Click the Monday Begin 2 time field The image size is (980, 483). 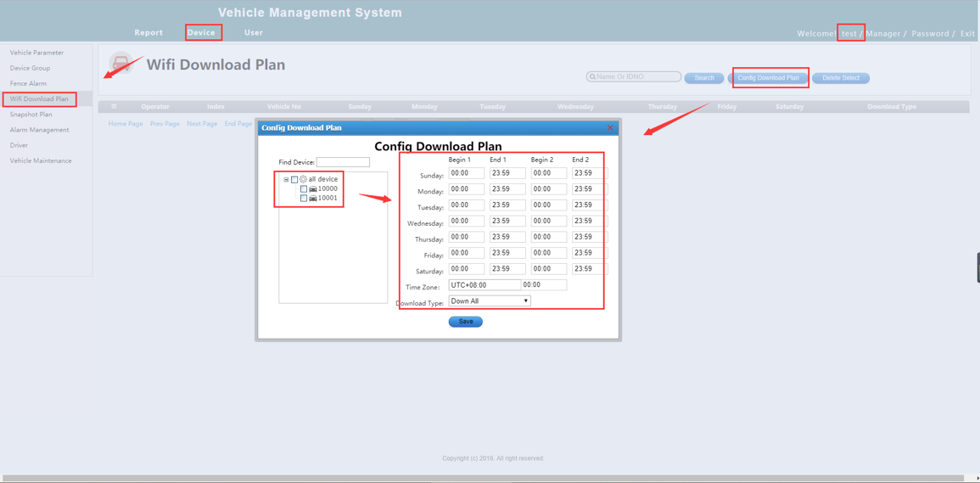click(549, 189)
